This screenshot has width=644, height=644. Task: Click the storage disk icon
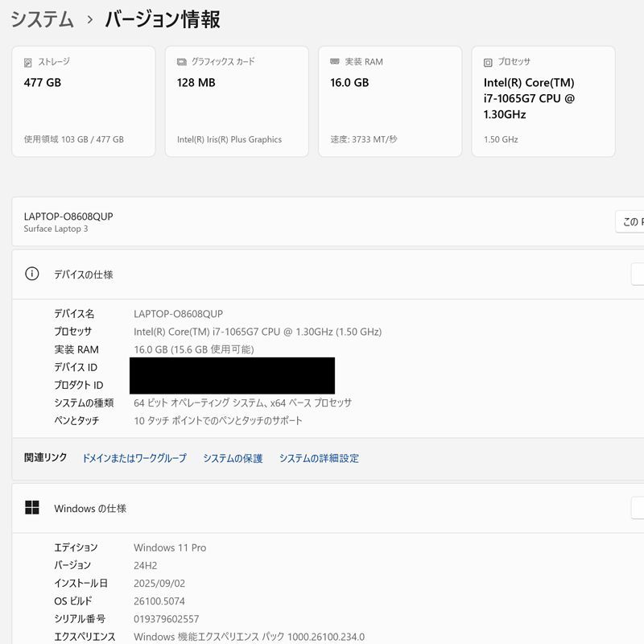[x=27, y=63]
